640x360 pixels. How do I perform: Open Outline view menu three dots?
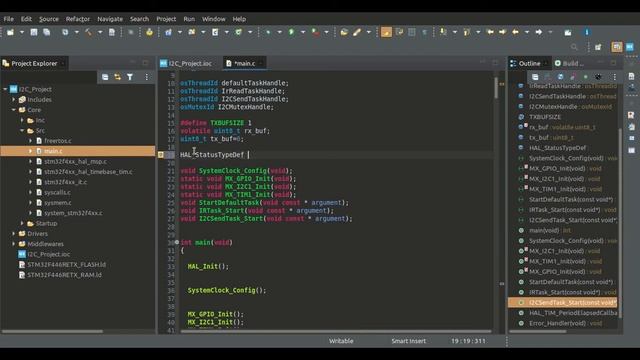pos(614,77)
